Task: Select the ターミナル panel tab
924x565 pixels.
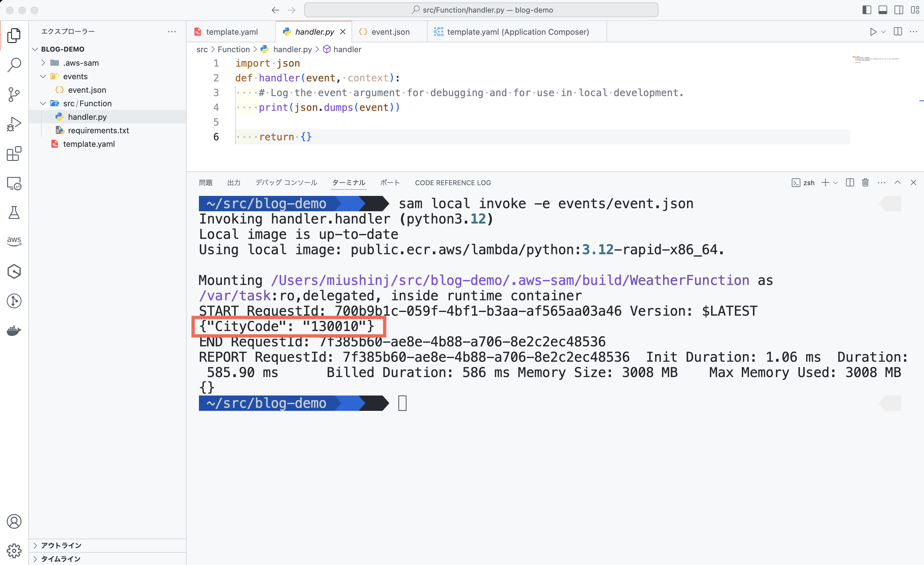Action: click(x=348, y=183)
